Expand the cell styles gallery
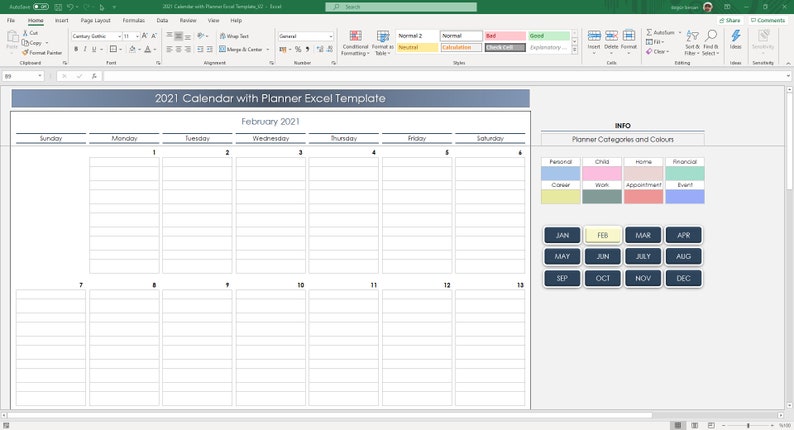Image resolution: width=794 pixels, height=430 pixels. (x=574, y=50)
